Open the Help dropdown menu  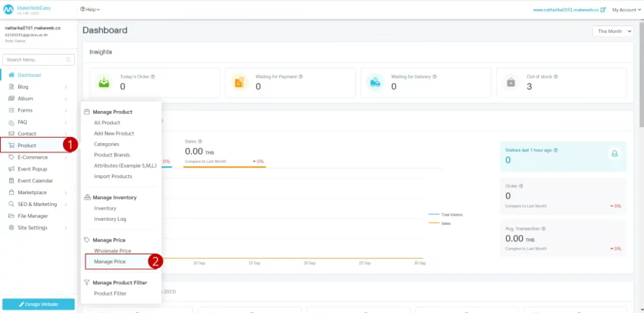[90, 9]
